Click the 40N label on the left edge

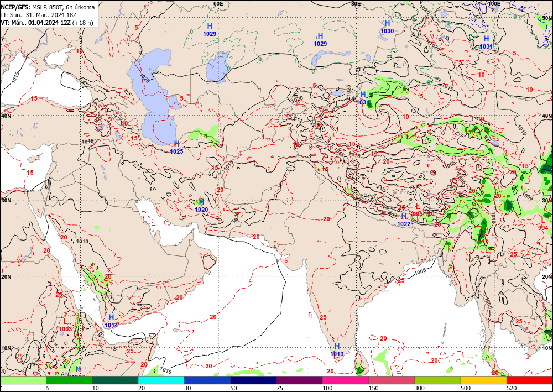coord(6,116)
